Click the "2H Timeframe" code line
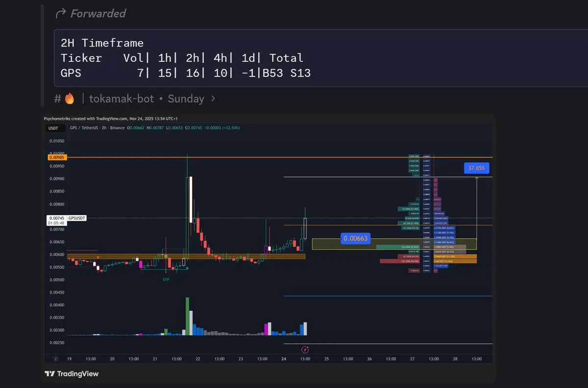This screenshot has height=388, width=588. click(x=102, y=43)
